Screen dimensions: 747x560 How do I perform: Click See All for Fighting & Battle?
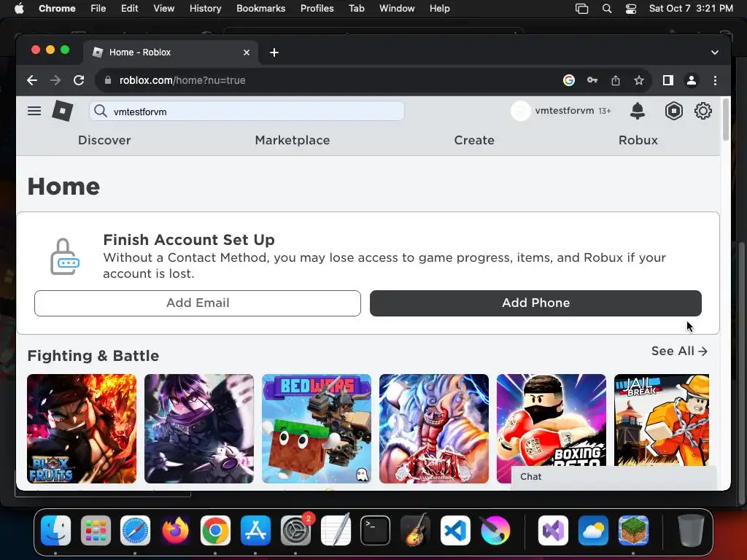tap(679, 351)
